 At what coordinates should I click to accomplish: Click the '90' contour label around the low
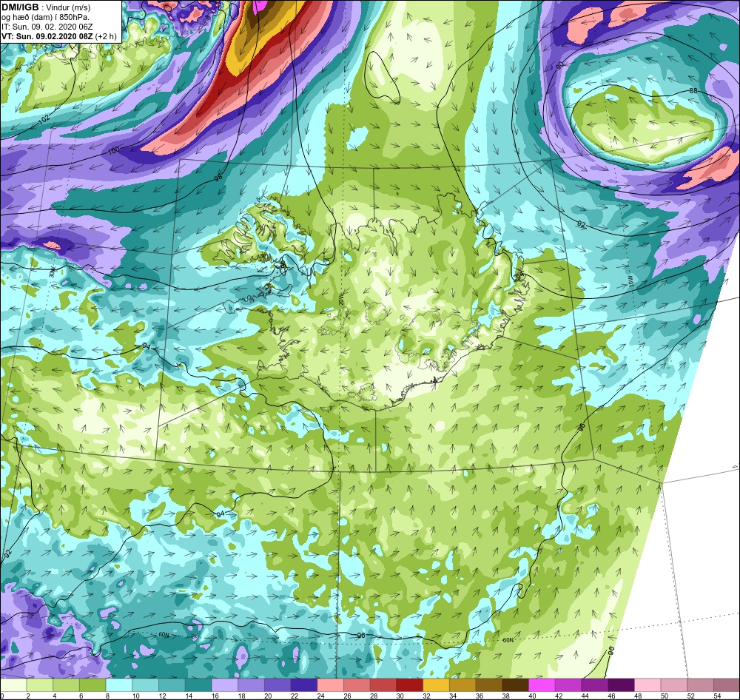560,65
